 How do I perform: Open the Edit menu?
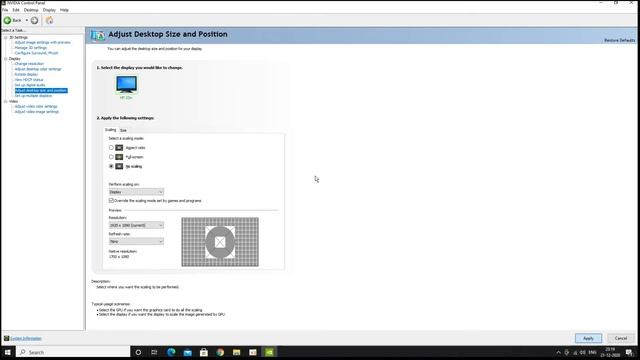point(16,10)
